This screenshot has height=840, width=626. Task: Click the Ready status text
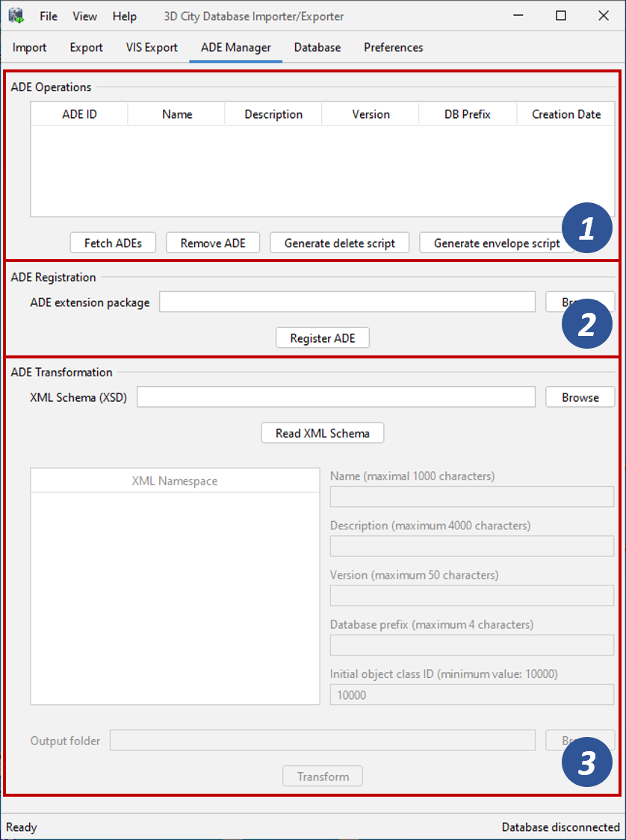click(x=22, y=827)
